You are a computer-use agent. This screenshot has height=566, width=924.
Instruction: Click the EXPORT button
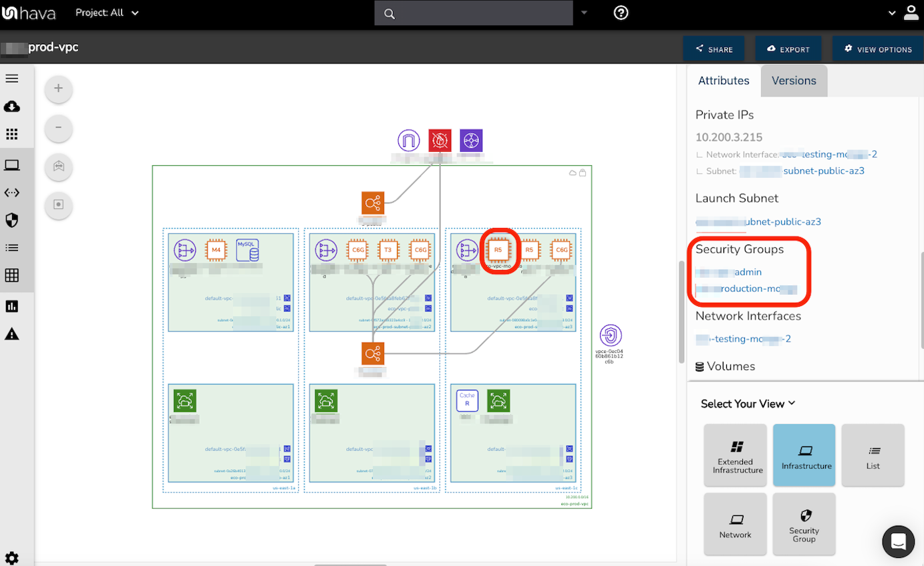[788, 48]
